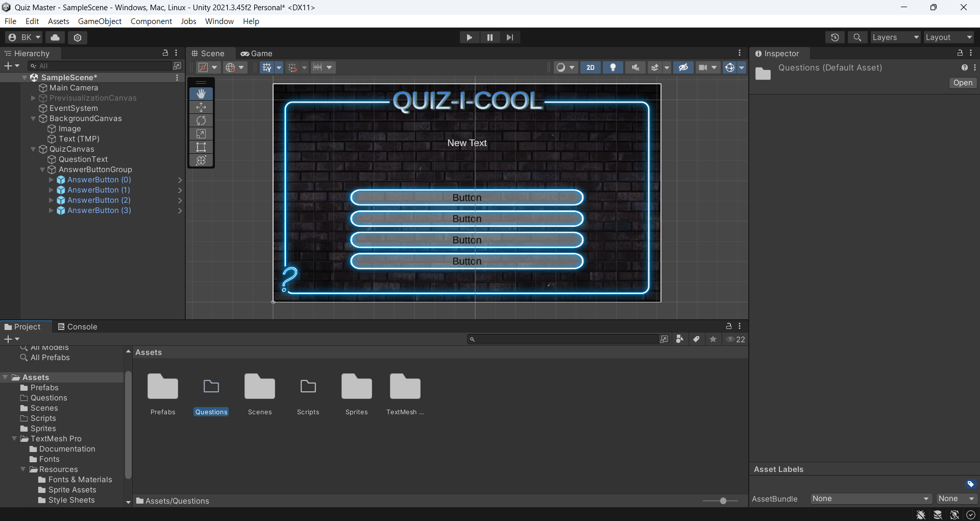This screenshot has width=980, height=521.
Task: Toggle 2D scene view mode
Action: coord(591,67)
